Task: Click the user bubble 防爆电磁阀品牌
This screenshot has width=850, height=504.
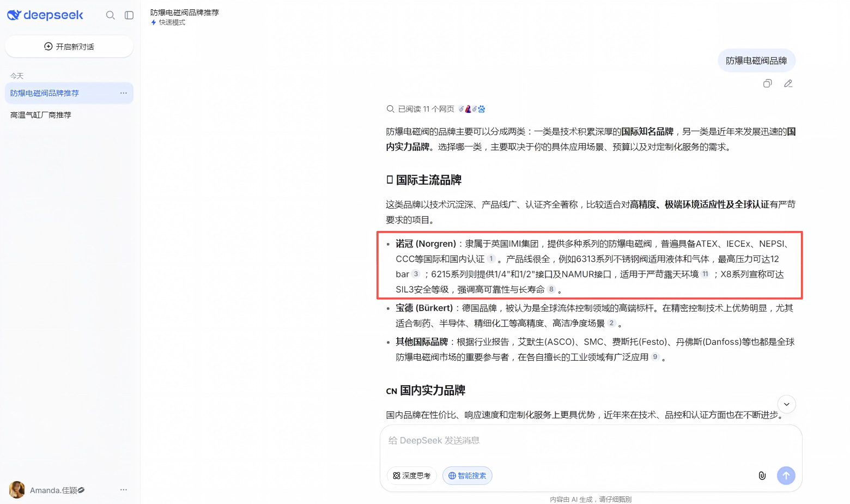Action: tap(756, 60)
